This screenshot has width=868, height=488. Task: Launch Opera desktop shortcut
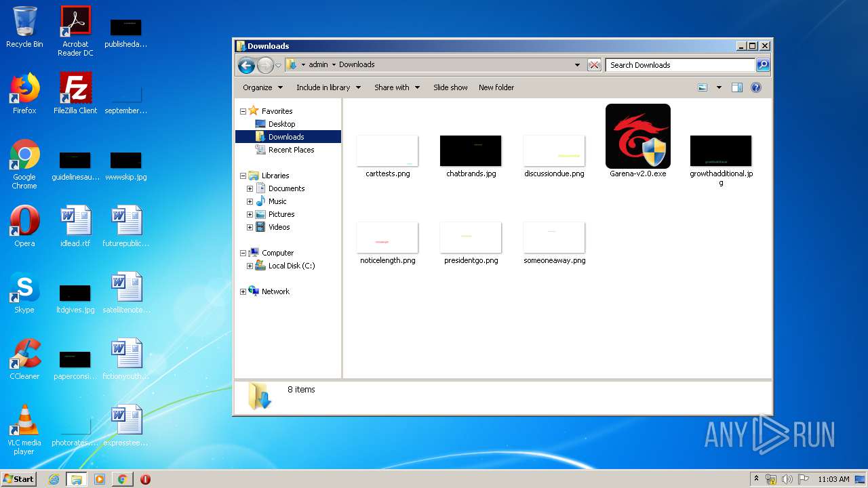[24, 226]
